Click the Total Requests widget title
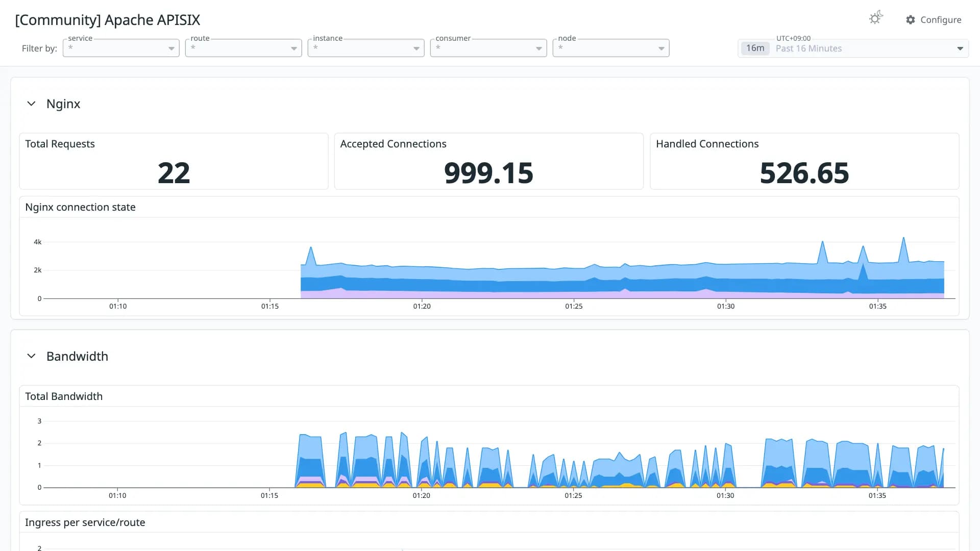 (x=60, y=144)
